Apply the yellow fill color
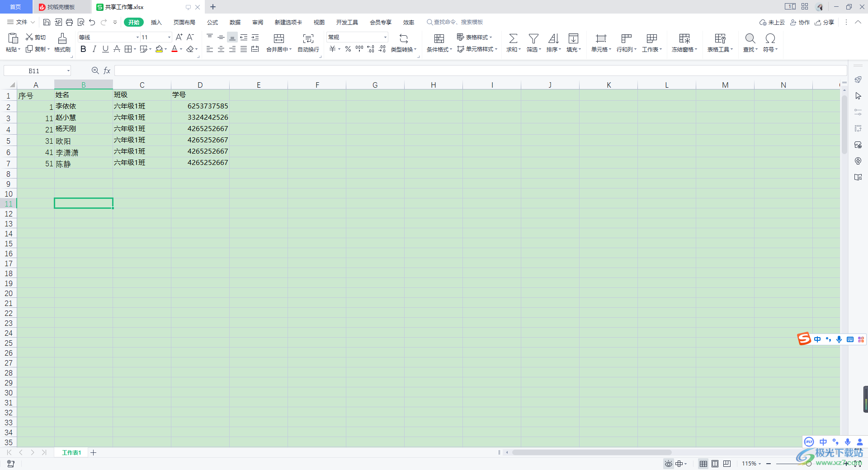Image resolution: width=868 pixels, height=470 pixels. pyautogui.click(x=159, y=49)
